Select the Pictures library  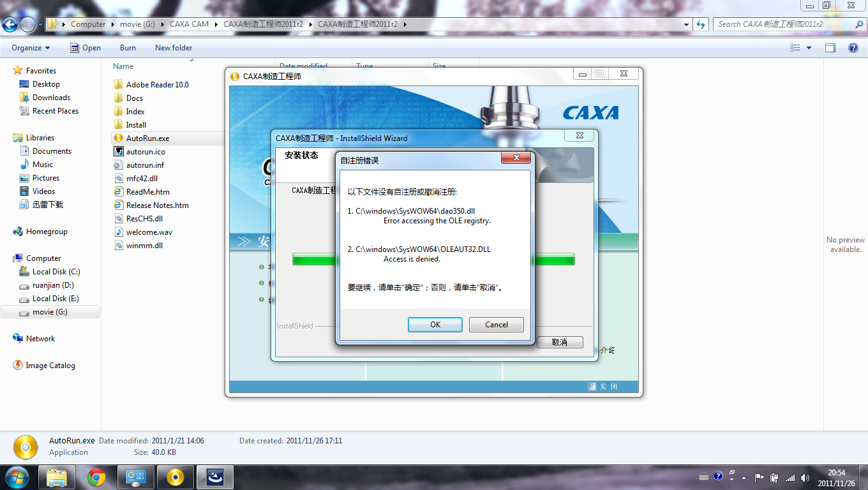tap(46, 178)
